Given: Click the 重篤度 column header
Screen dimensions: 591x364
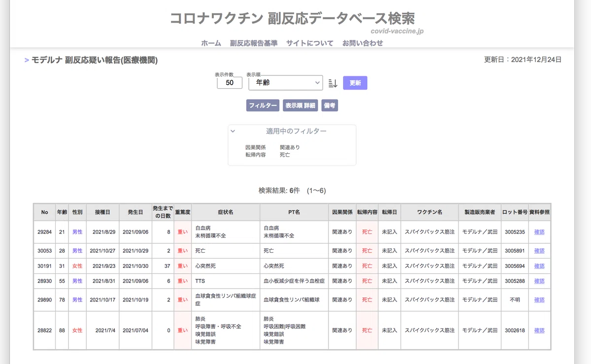Looking at the screenshot, I should [x=183, y=212].
